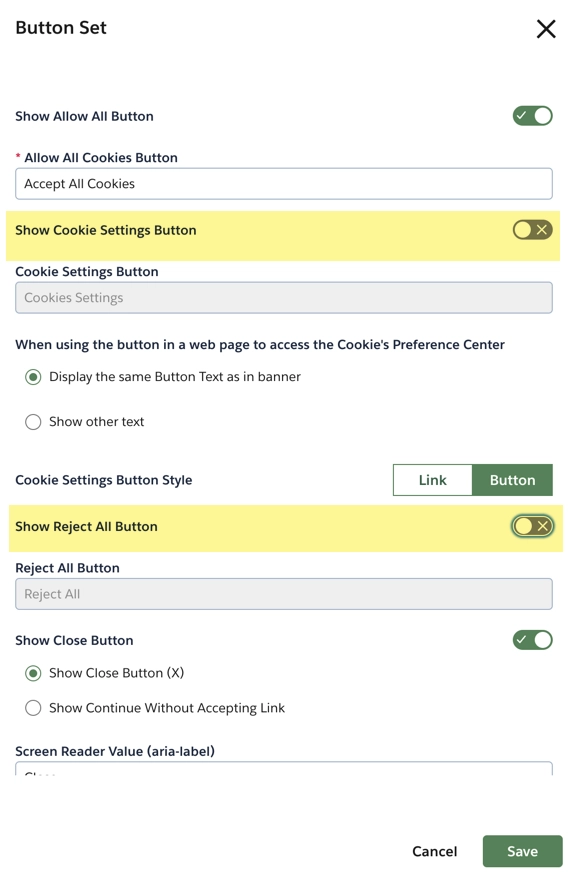Click inside the Reject All Button text box
The width and height of the screenshot is (582, 884).
click(x=283, y=594)
